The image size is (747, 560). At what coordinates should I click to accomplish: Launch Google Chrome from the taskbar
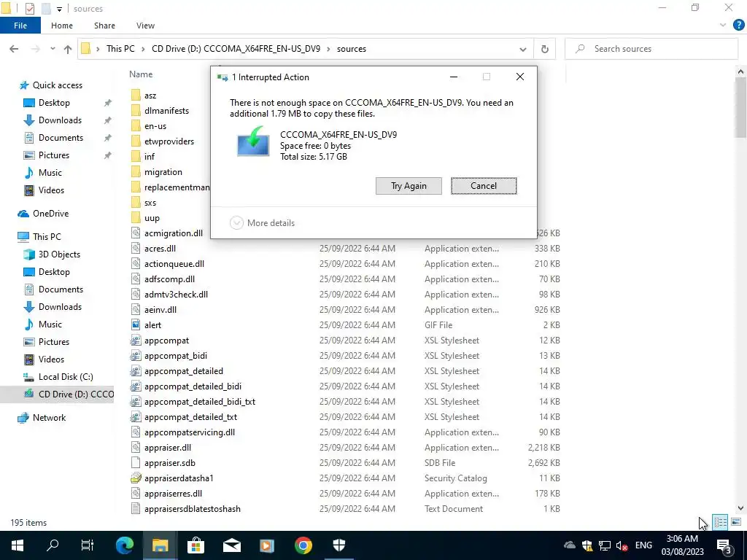[x=303, y=545]
